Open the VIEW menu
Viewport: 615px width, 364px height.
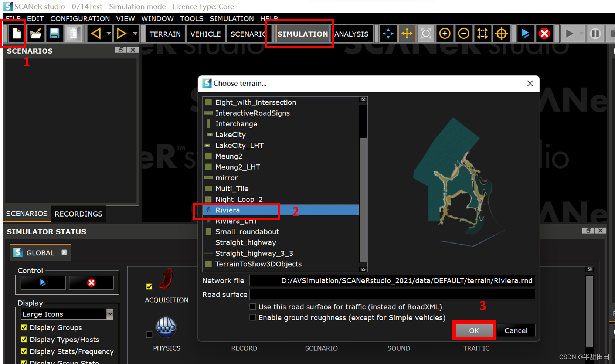click(125, 18)
